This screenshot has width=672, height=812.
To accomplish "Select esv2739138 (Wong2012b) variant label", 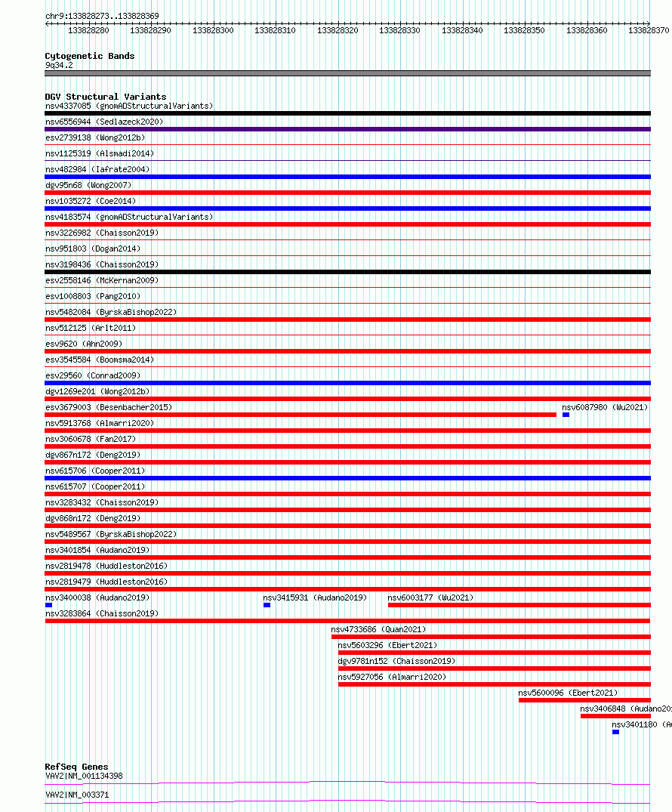I will click(95, 137).
